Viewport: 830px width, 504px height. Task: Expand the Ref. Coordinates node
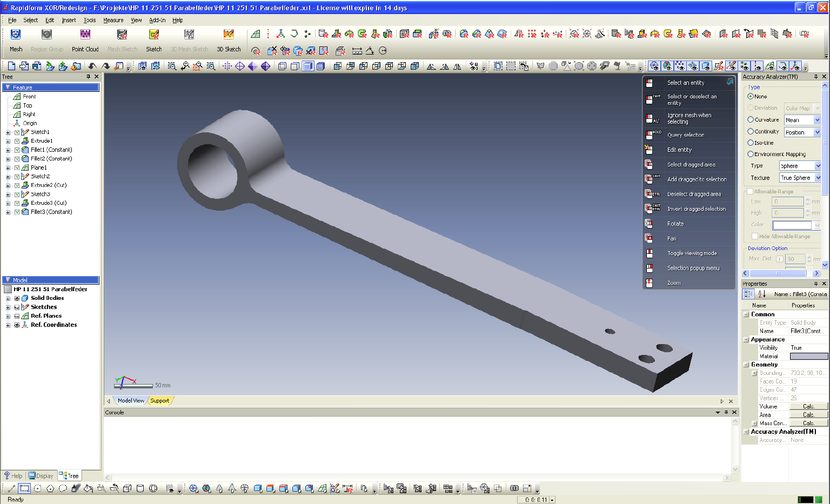(8, 325)
